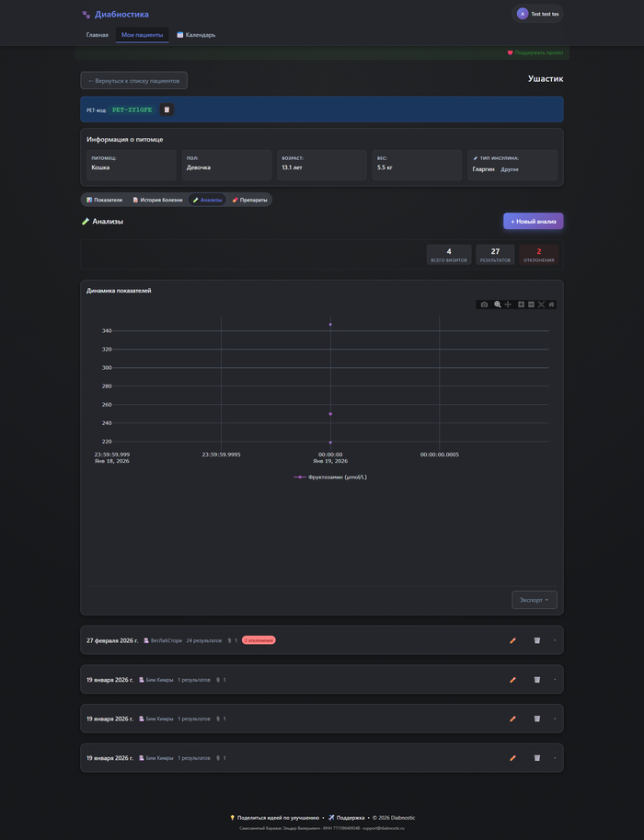644x840 pixels.
Task: Activate the chart pan tool
Action: tap(508, 305)
